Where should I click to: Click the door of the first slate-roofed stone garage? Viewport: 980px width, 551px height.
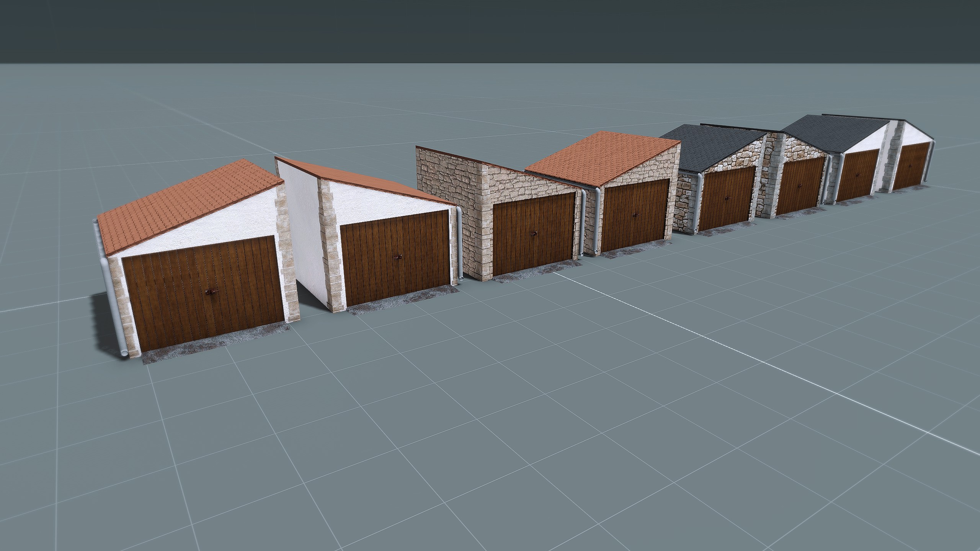[x=728, y=198]
